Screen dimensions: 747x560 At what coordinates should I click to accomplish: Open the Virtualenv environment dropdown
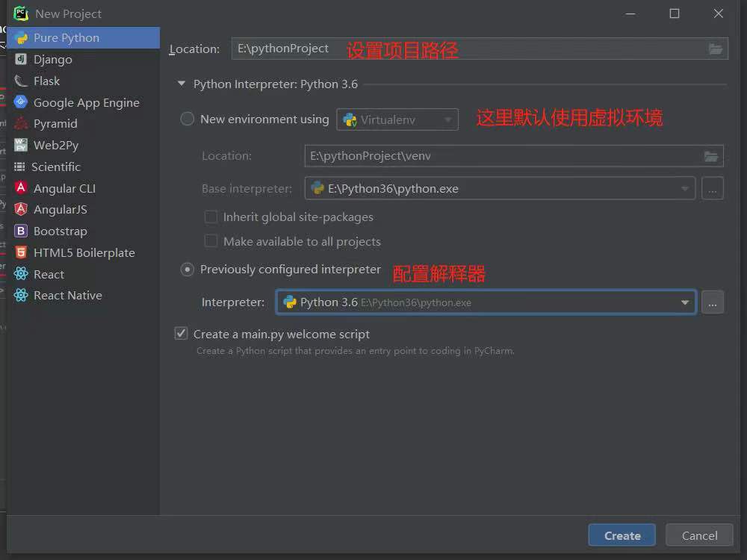coord(397,119)
